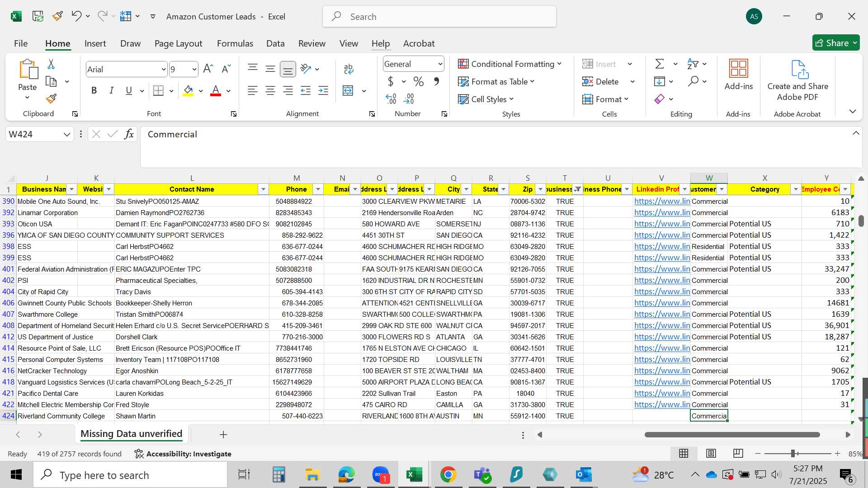Click the Increase Decimal icon
868x488 pixels.
(391, 99)
